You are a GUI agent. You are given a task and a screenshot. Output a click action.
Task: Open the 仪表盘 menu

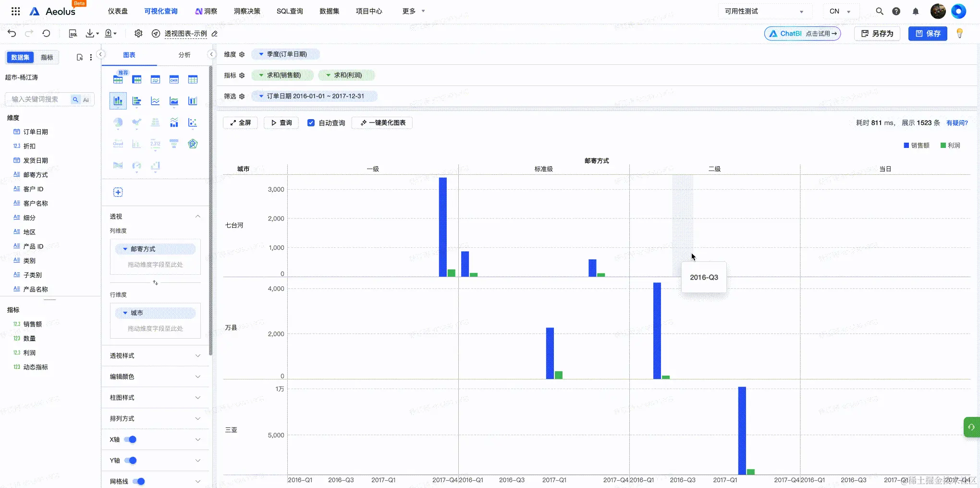tap(118, 11)
